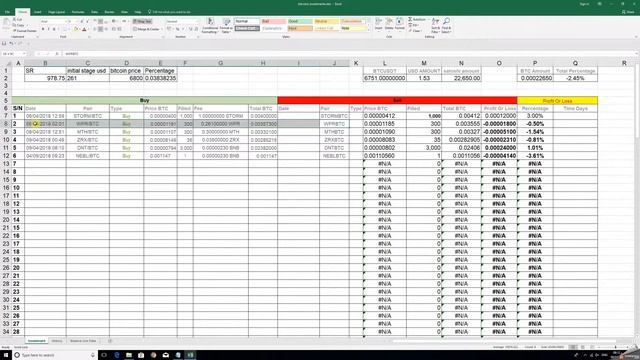Select the cell showing 6751.00000000
640x360 pixels.
tap(384, 78)
